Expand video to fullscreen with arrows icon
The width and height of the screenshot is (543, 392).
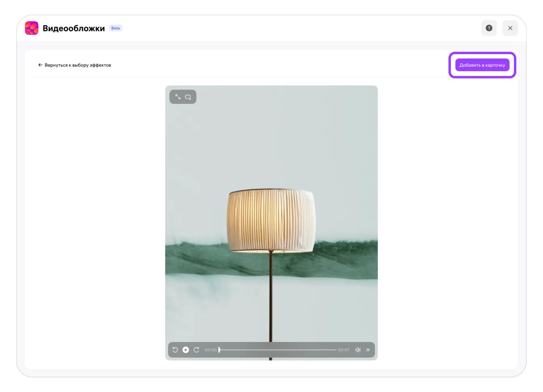click(178, 97)
